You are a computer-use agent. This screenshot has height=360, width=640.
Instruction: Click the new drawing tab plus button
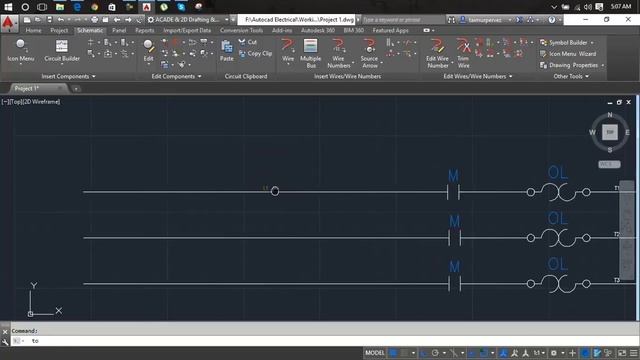76,89
